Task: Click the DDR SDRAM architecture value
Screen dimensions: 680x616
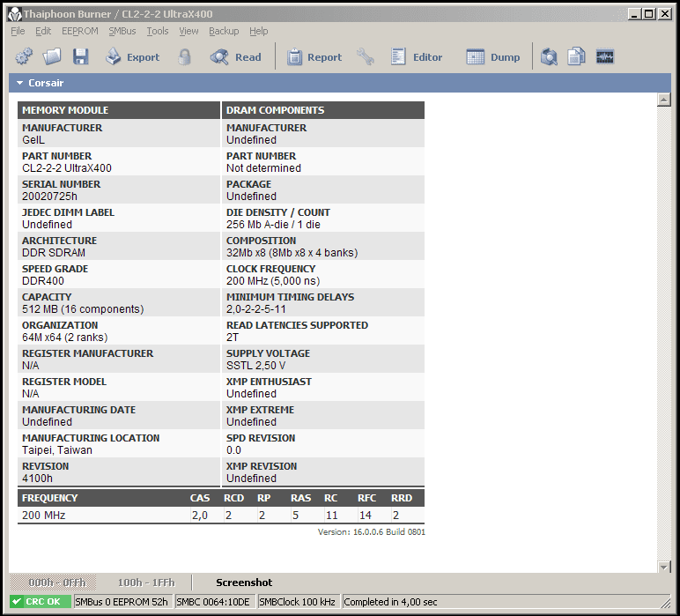Action: [x=54, y=253]
